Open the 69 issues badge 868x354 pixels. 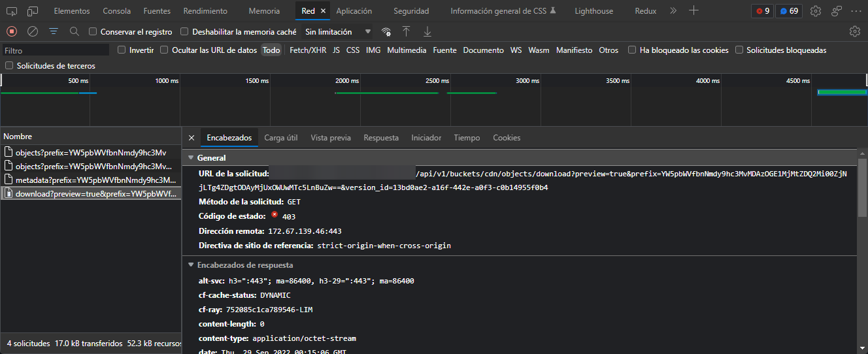click(789, 11)
